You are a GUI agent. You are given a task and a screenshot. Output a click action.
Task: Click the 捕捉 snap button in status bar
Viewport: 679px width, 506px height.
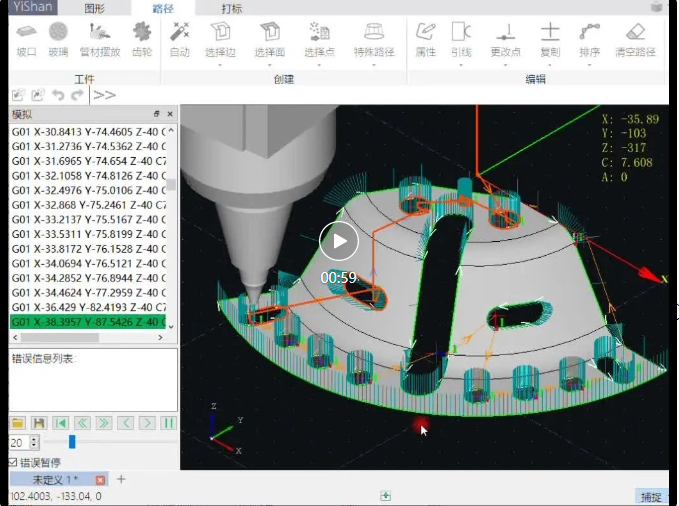click(x=651, y=496)
